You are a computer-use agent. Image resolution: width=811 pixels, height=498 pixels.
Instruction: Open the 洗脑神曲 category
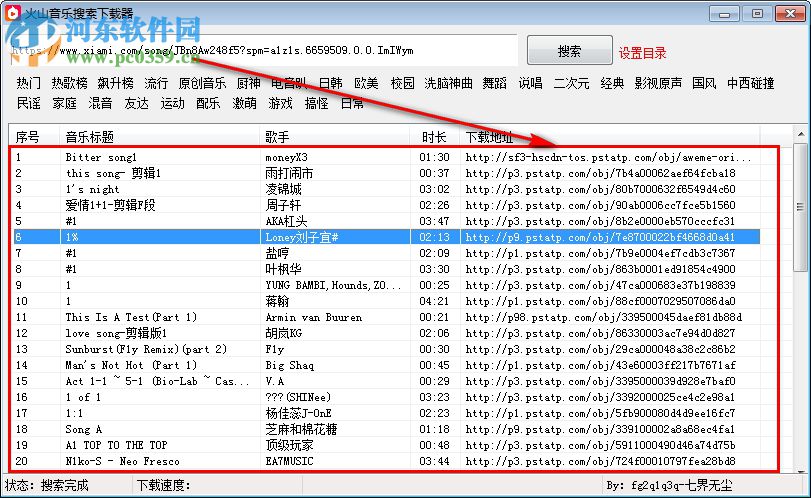(448, 83)
